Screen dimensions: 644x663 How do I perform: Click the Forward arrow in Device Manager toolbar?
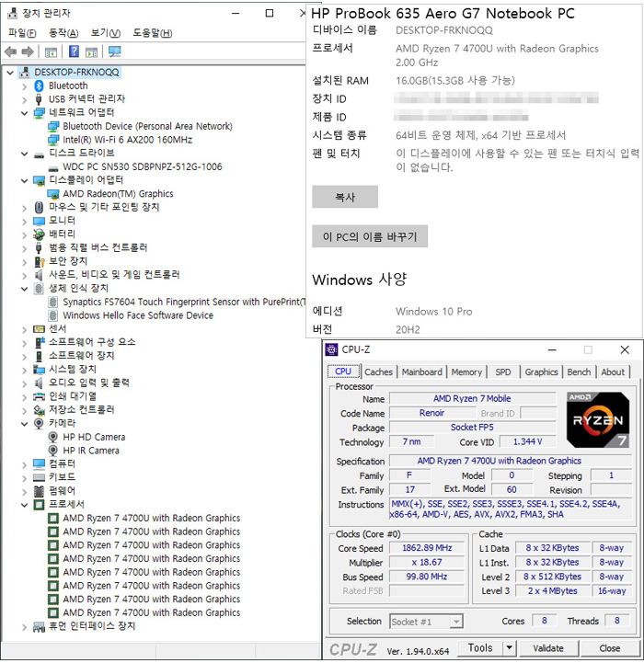coord(28,52)
